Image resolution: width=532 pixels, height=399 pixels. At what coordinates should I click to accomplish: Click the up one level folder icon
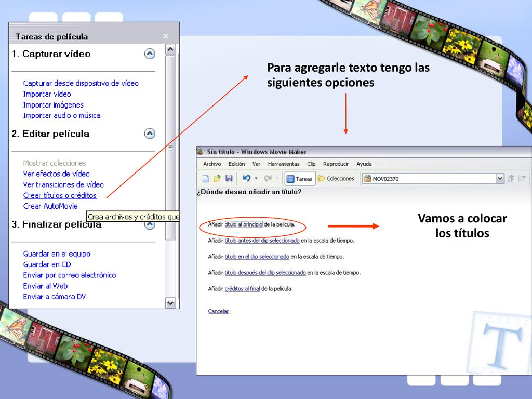tap(511, 179)
